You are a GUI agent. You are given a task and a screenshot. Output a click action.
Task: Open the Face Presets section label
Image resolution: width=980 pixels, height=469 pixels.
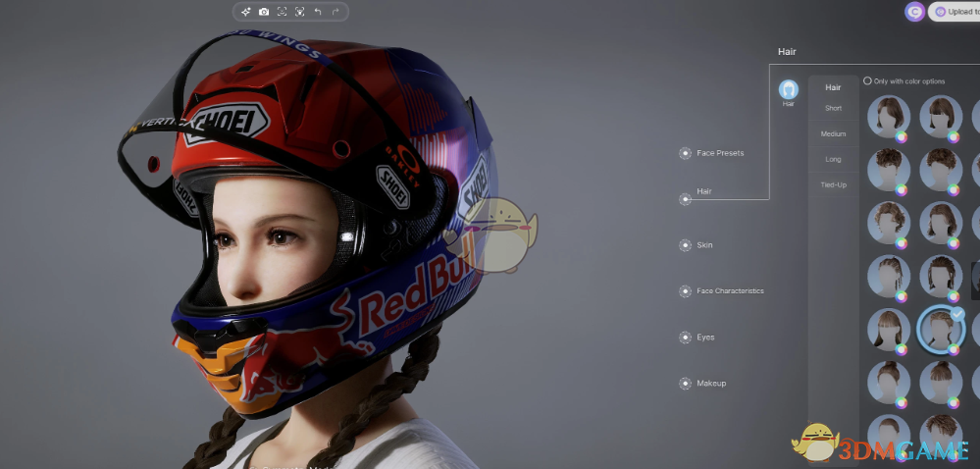[x=720, y=153]
